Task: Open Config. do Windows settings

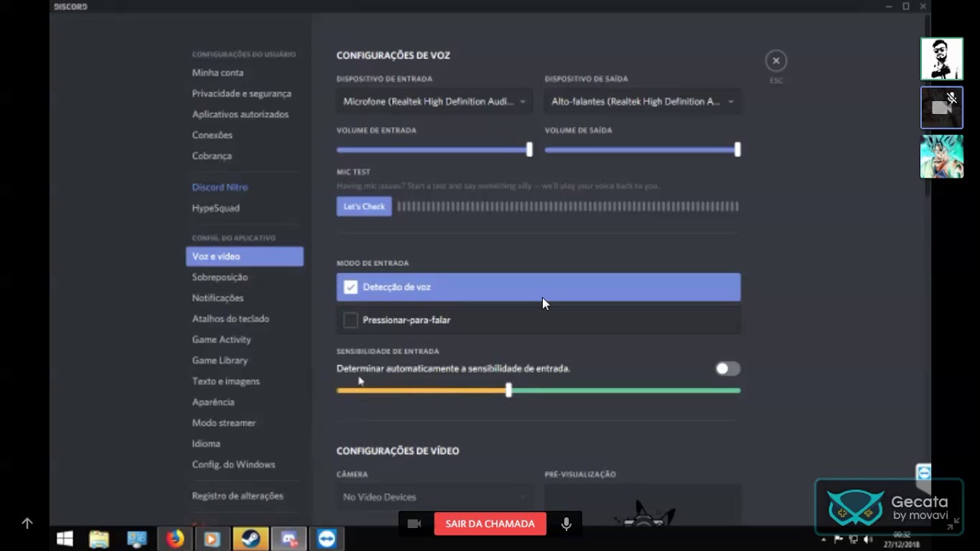Action: click(x=234, y=464)
